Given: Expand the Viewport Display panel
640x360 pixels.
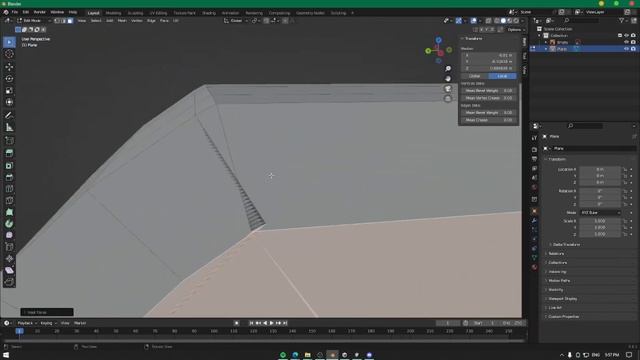Looking at the screenshot, I should (562, 299).
